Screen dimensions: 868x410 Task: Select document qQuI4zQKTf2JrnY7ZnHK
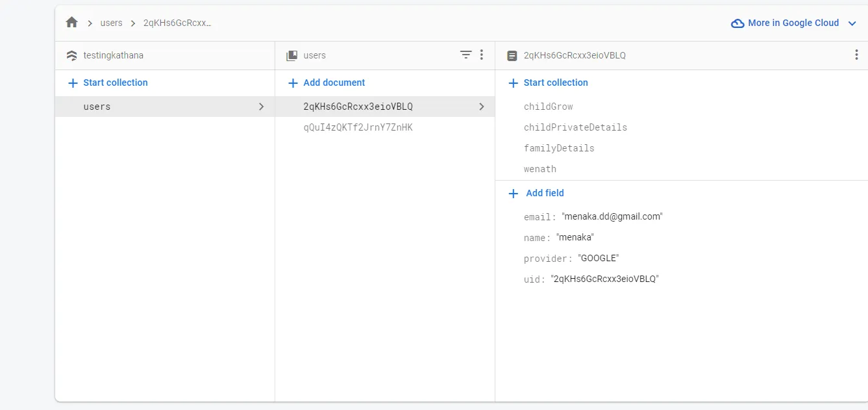coord(358,127)
